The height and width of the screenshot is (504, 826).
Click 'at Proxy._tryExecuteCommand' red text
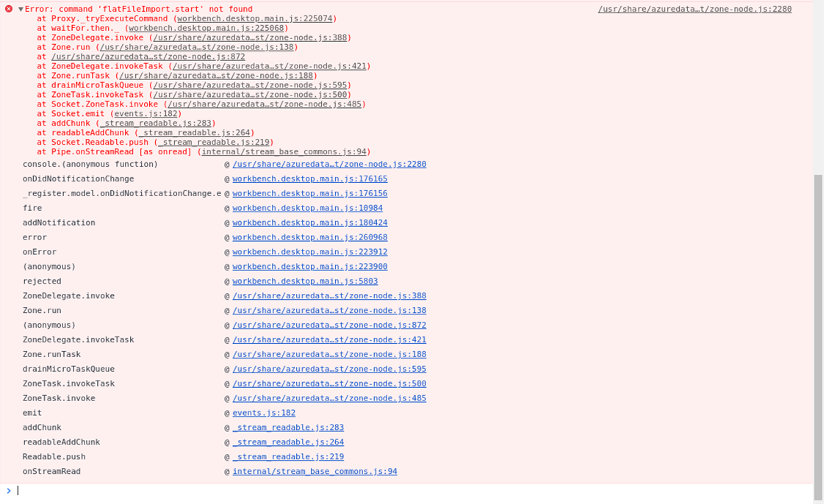pos(102,18)
